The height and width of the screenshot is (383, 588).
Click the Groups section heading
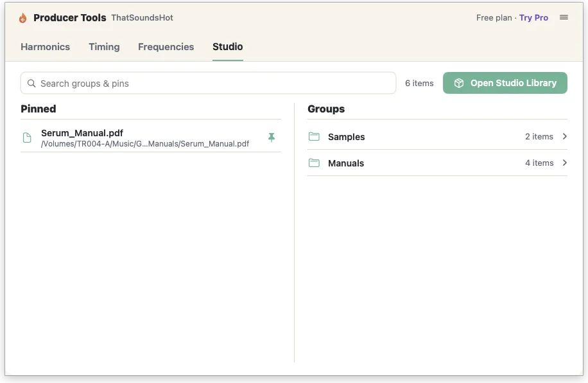coord(326,109)
